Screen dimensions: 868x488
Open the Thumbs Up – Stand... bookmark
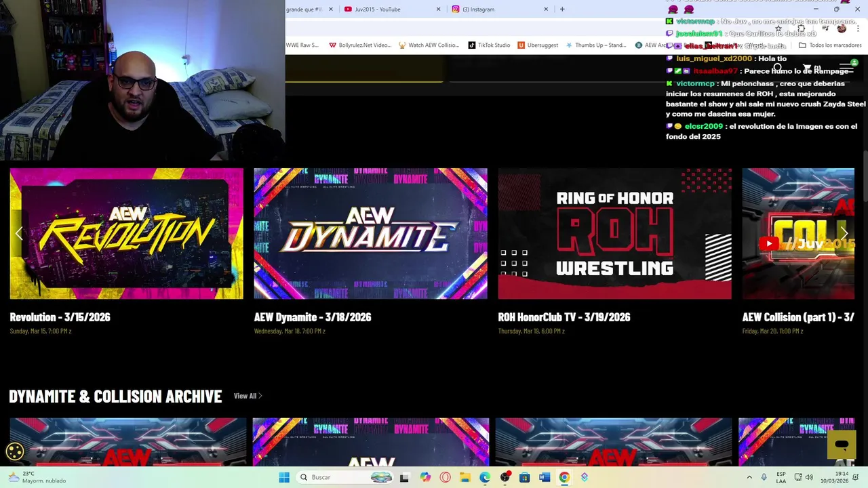tap(596, 45)
